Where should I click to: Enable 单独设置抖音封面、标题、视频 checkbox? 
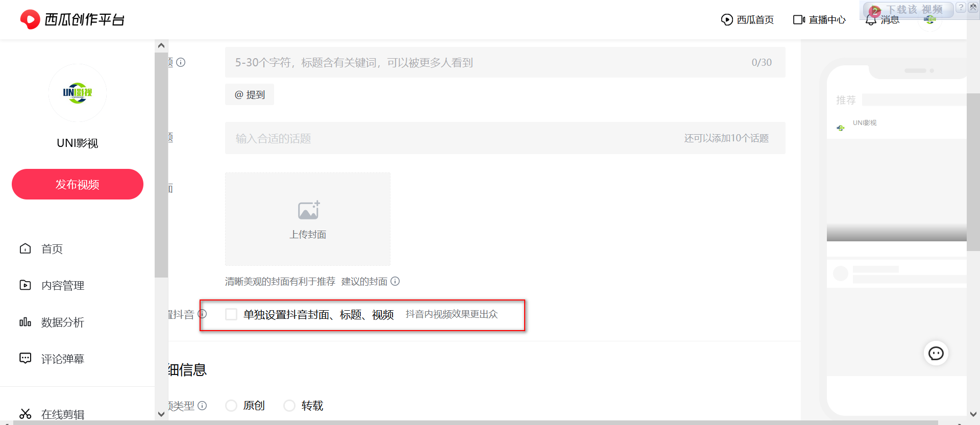tap(231, 314)
